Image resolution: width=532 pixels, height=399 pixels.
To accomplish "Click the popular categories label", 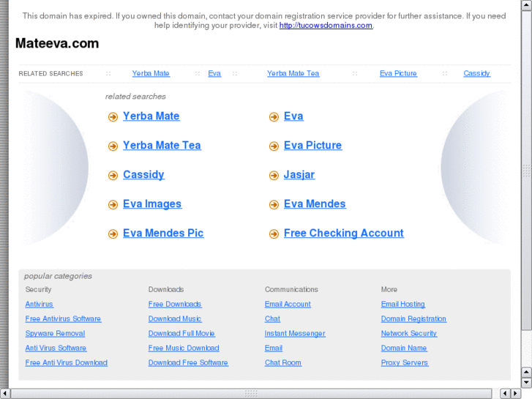I will click(x=58, y=276).
